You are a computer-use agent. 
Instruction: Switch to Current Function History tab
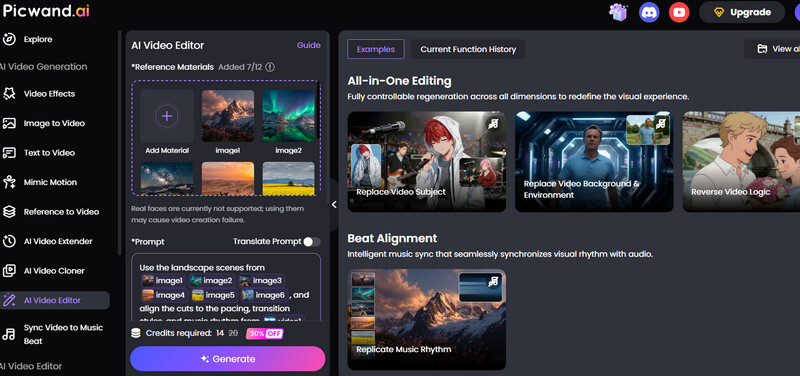(468, 49)
